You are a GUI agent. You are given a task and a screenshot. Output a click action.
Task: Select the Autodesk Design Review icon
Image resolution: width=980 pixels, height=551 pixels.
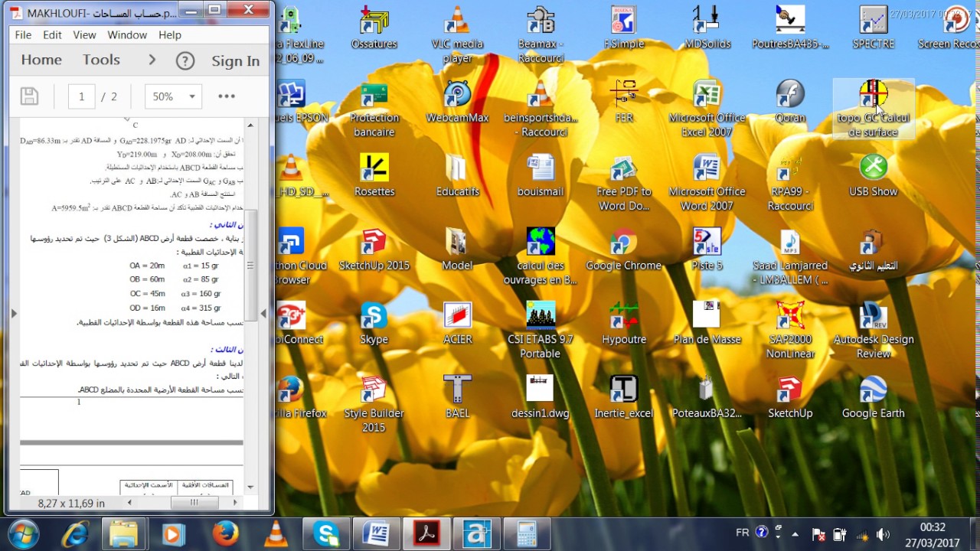click(874, 331)
